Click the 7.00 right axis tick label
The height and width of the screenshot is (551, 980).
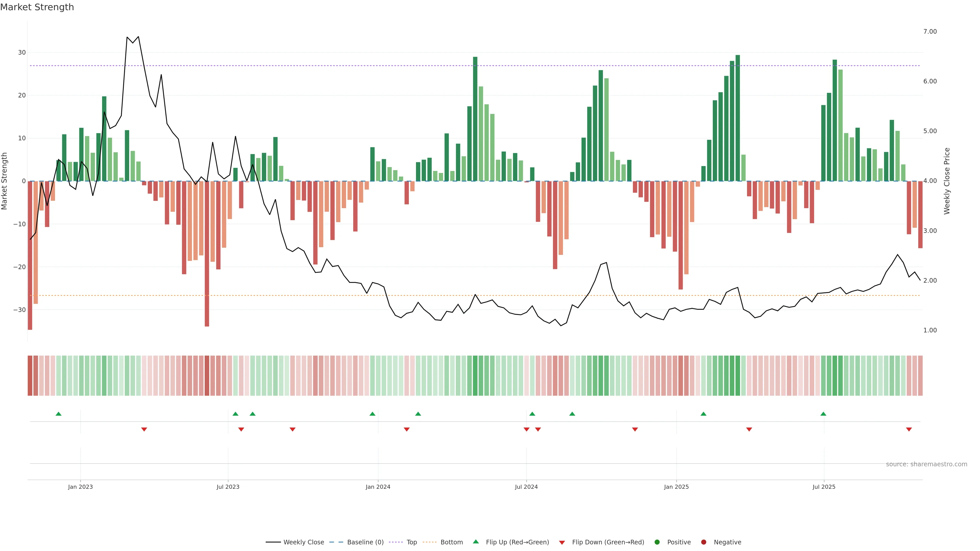[x=930, y=32]
